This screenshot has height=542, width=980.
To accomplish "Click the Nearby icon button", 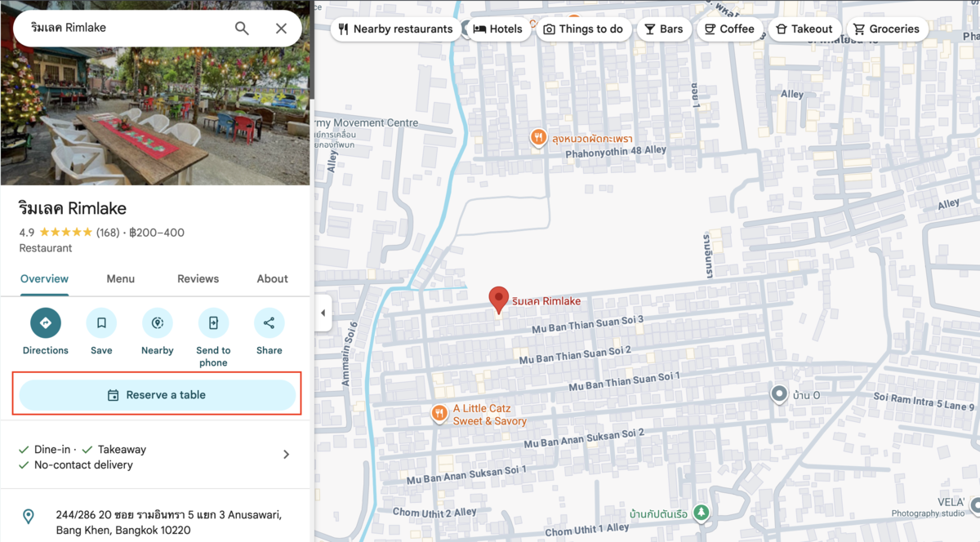I will pos(157,323).
